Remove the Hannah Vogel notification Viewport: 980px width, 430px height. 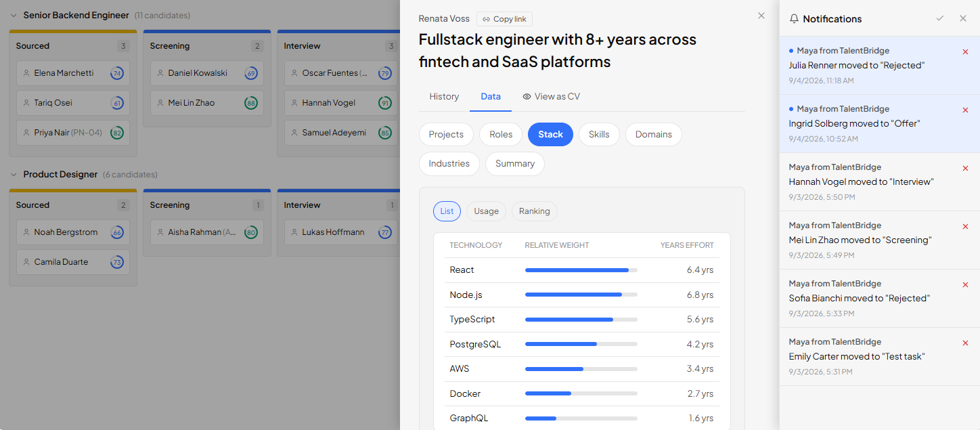pos(965,168)
